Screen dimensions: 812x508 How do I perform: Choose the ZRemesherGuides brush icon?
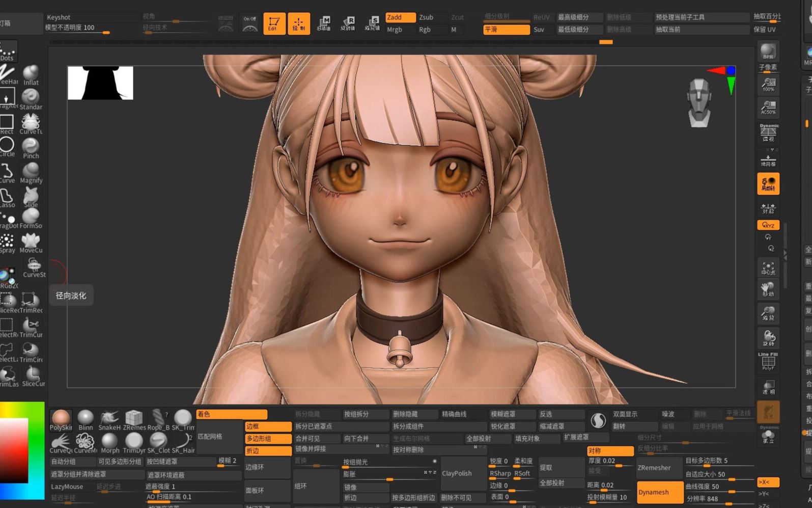coord(134,420)
